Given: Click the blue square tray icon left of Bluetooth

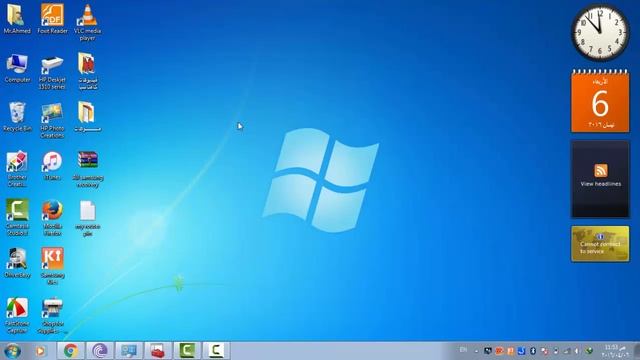Looking at the screenshot, I should tap(521, 351).
